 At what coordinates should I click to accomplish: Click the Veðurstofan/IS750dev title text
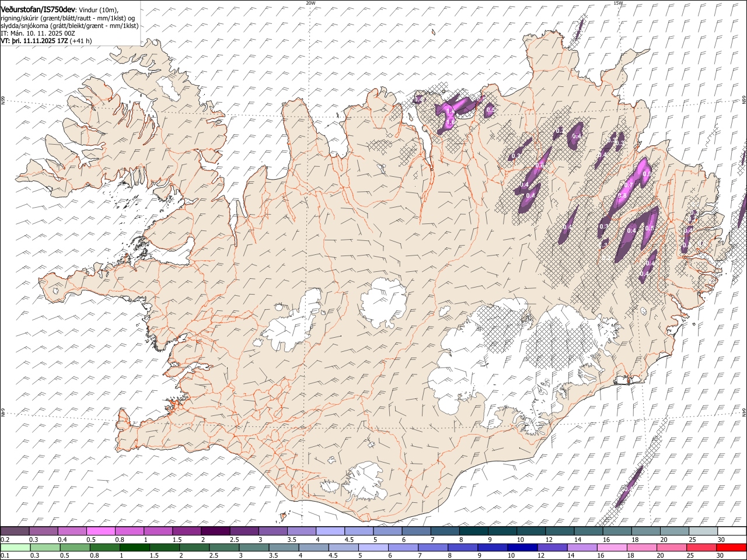point(38,9)
